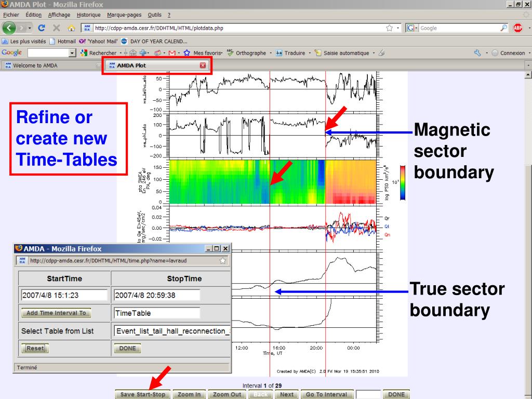Click the AMDA site icon in address bar
Screen dimensions: 532x399
87,28
